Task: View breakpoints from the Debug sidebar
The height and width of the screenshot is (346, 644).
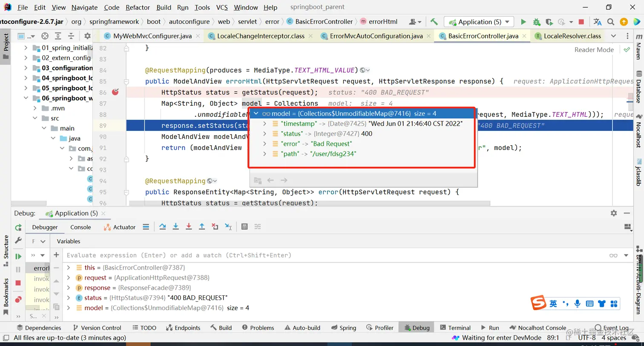Action: coord(18,300)
